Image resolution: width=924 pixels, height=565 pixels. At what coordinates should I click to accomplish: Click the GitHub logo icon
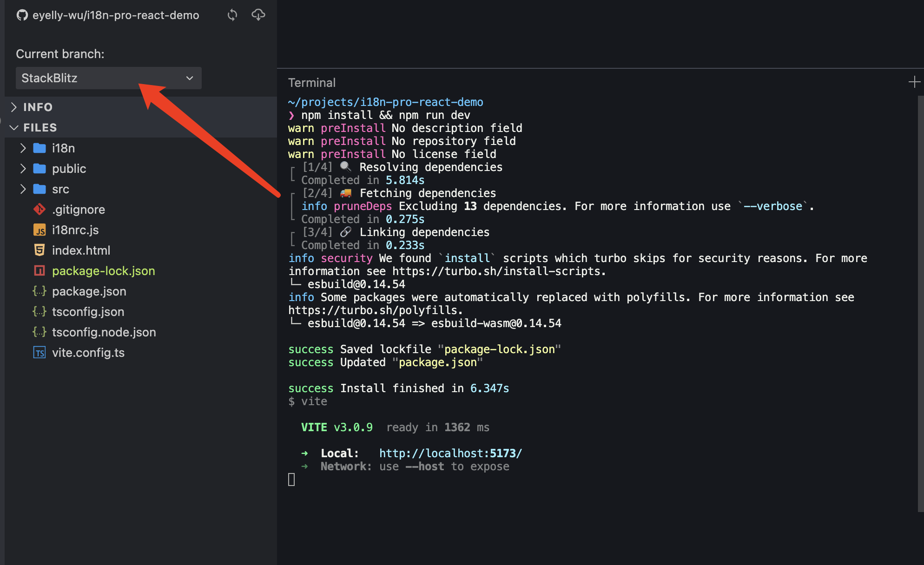coord(21,15)
